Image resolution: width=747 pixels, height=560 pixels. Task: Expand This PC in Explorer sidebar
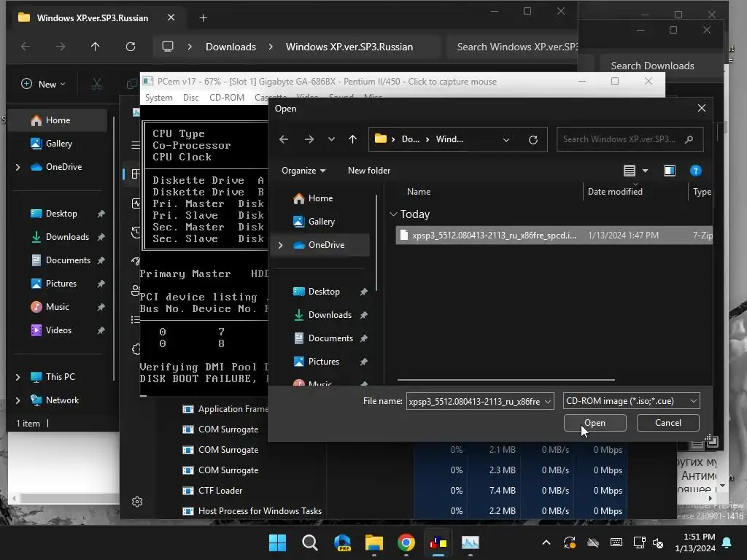18,377
